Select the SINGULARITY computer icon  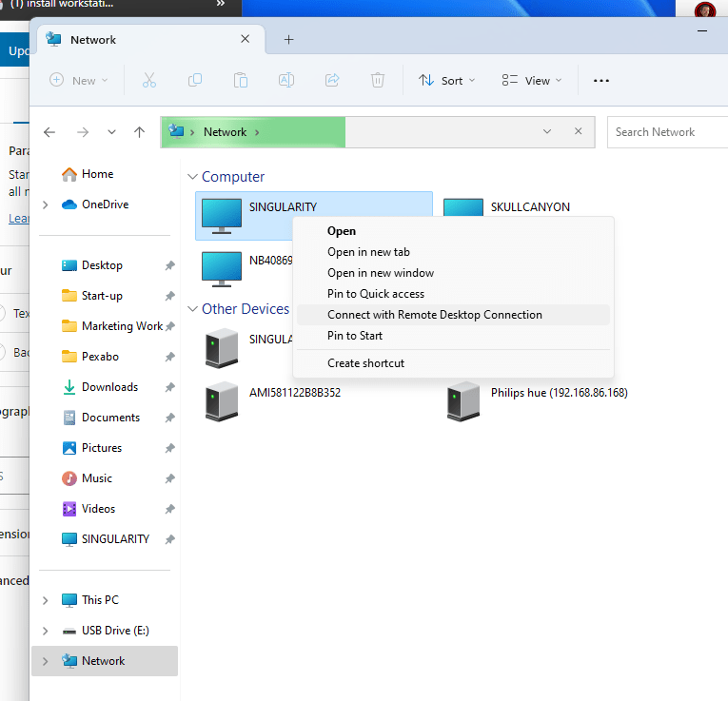coord(222,216)
